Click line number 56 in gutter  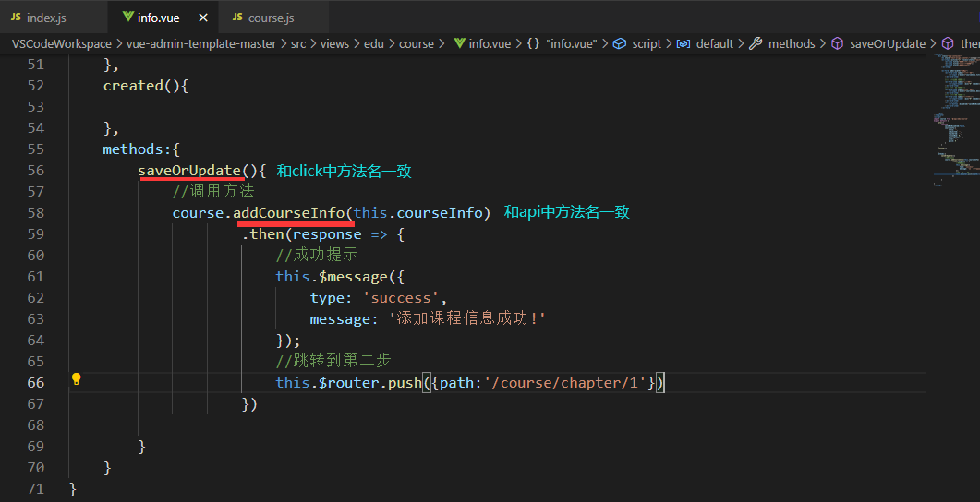[x=36, y=171]
